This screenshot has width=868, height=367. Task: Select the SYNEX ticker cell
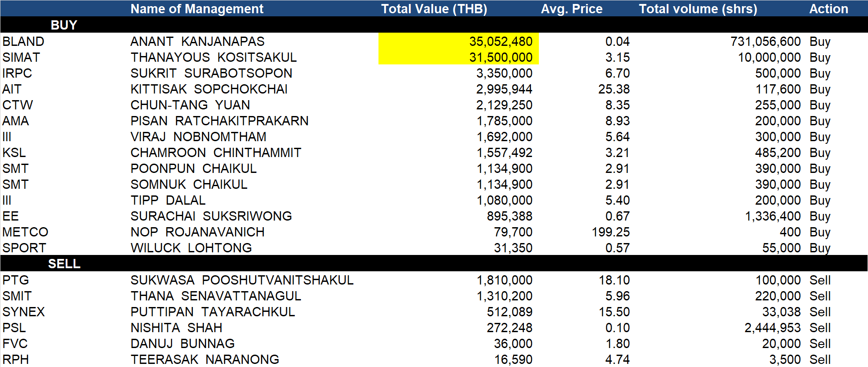pos(23,312)
